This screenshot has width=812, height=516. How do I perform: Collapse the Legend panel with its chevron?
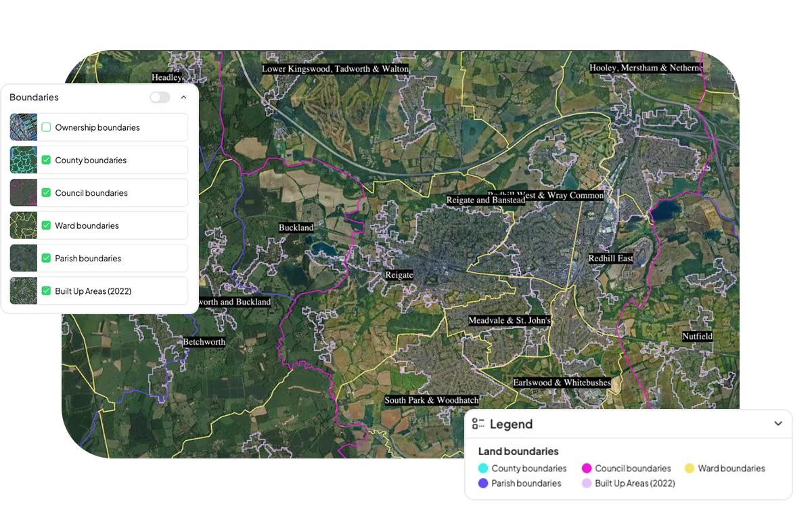pyautogui.click(x=778, y=423)
